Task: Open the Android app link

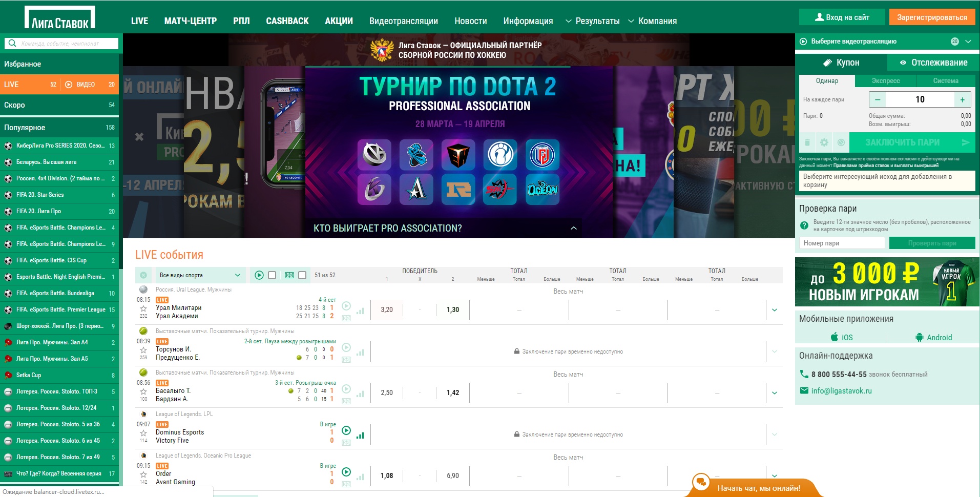Action: click(933, 337)
